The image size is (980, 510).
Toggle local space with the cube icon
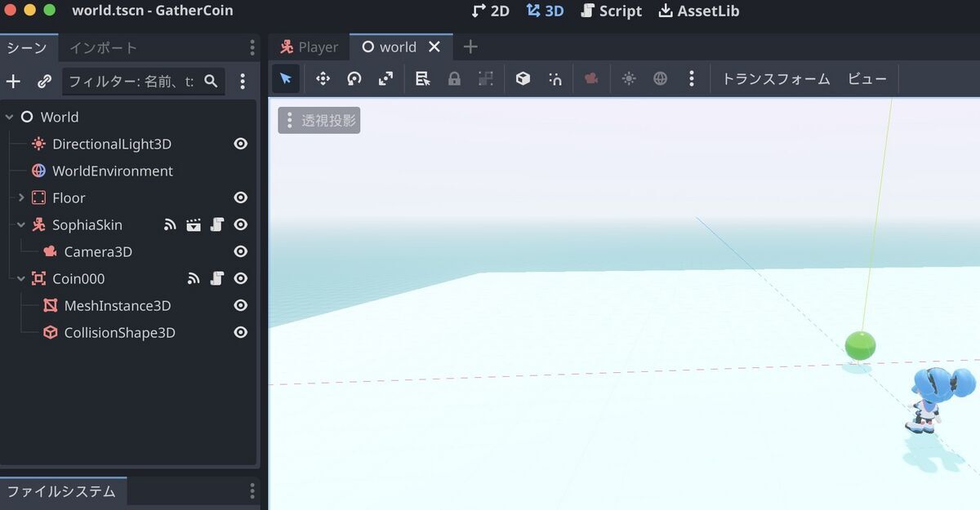click(x=523, y=78)
